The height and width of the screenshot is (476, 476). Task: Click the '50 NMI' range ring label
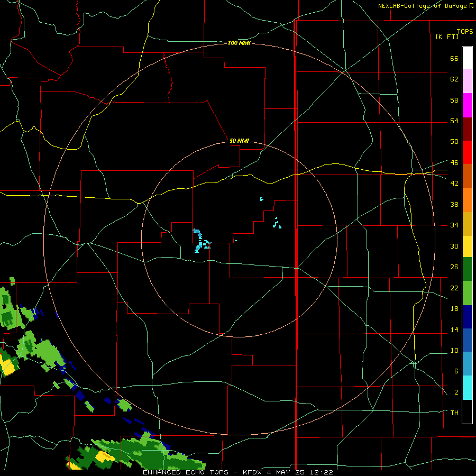(x=239, y=141)
